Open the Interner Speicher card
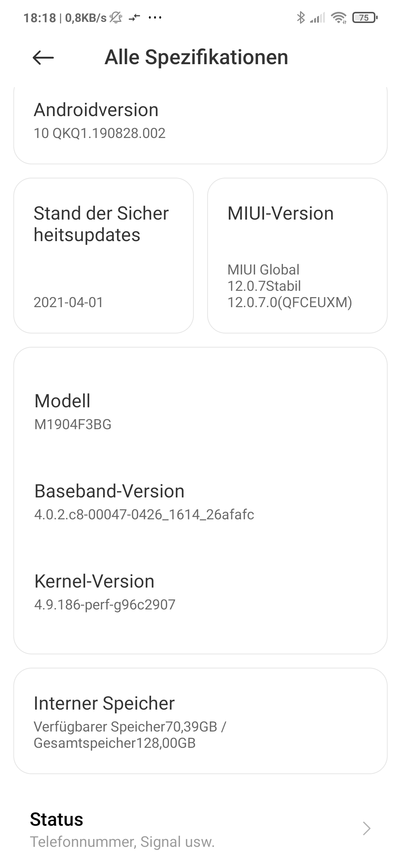The image size is (401, 868). 200,721
